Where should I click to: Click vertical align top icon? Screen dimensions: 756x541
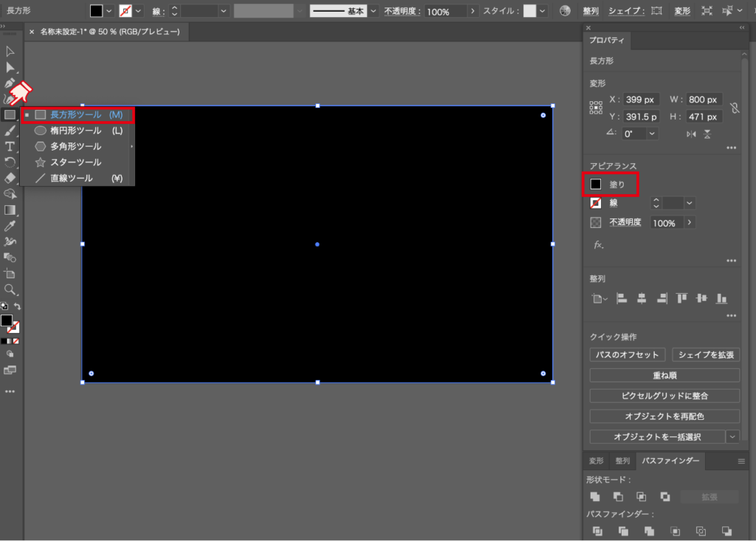[681, 298]
